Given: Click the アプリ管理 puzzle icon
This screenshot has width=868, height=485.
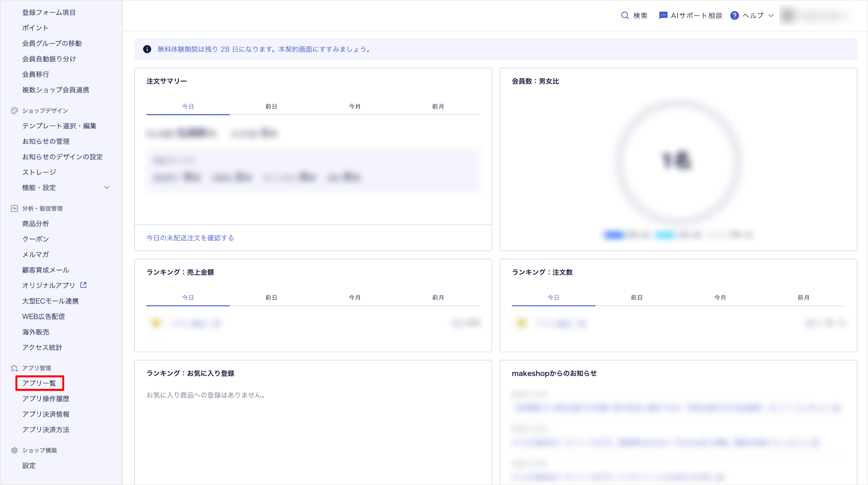Looking at the screenshot, I should coord(14,368).
